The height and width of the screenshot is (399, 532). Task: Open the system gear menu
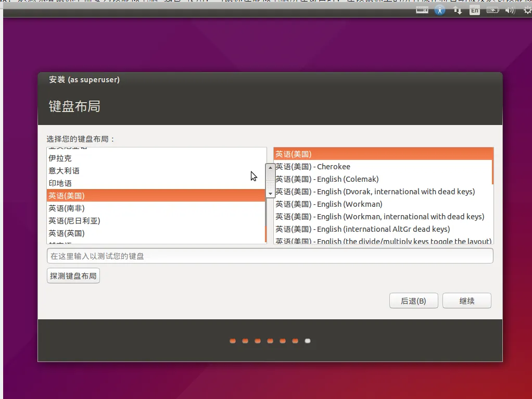pos(527,10)
